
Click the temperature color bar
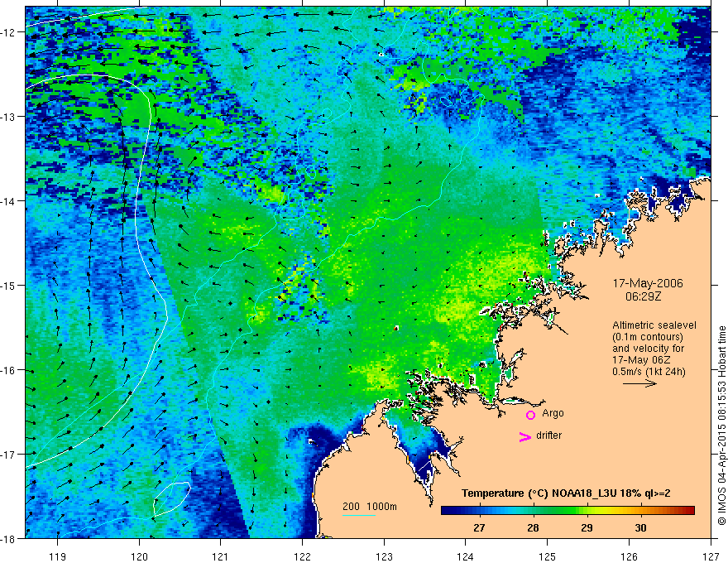pyautogui.click(x=568, y=510)
